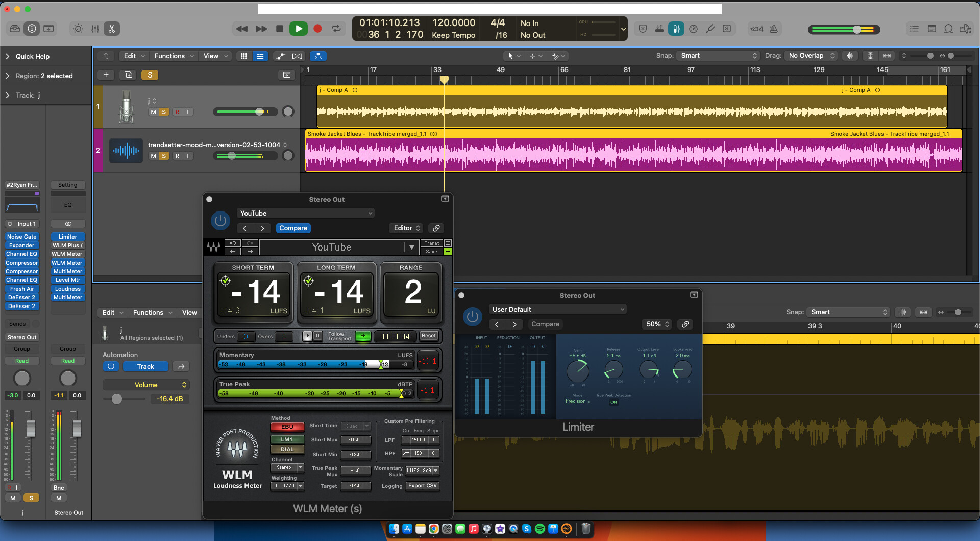Open the Quick Help info icon

pyautogui.click(x=32, y=29)
